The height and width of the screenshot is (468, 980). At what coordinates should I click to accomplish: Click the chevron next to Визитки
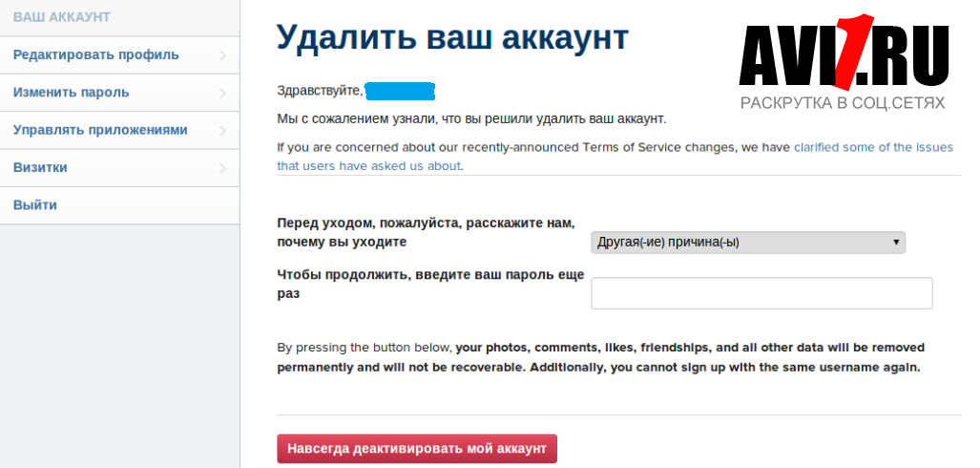(x=223, y=168)
